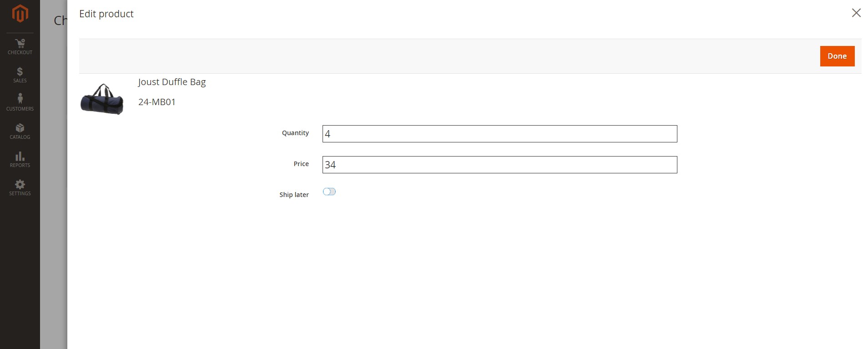The height and width of the screenshot is (349, 868).
Task: Close the Edit product panel
Action: coord(856,13)
